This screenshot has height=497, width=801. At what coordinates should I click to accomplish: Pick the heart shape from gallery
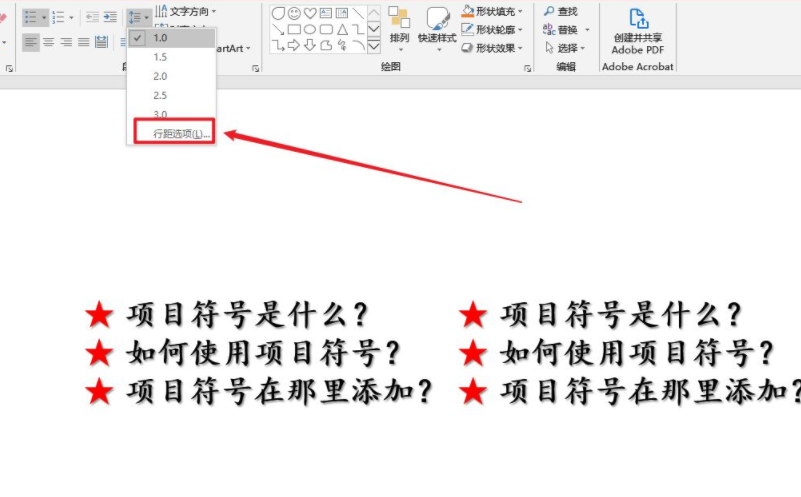pyautogui.click(x=310, y=13)
